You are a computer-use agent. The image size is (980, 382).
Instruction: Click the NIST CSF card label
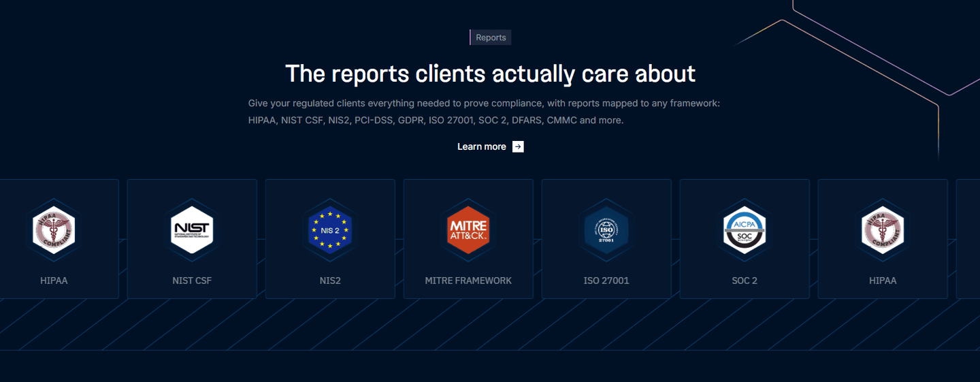(x=192, y=281)
